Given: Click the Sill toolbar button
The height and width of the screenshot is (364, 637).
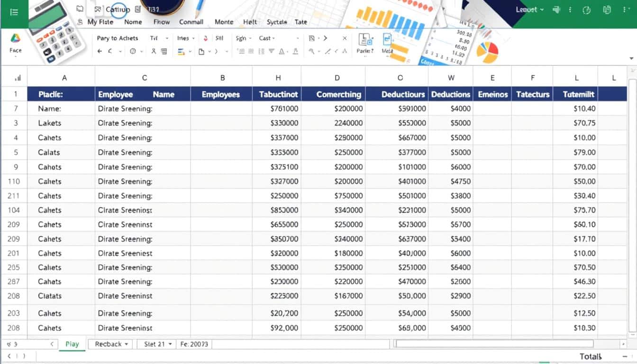Looking at the screenshot, I should point(219,38).
